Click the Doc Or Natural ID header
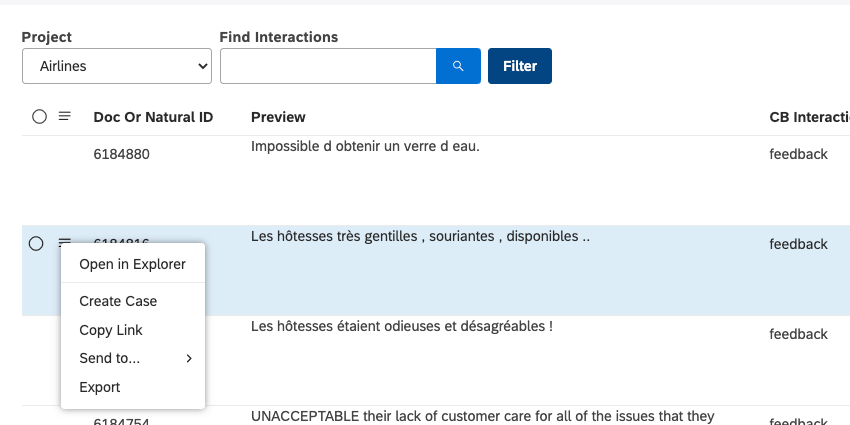850x425 pixels. 153,117
